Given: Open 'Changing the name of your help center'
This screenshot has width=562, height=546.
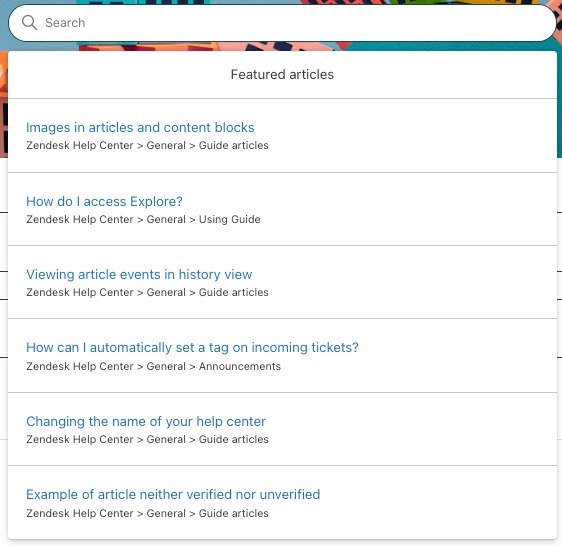Looking at the screenshot, I should pos(146,422).
